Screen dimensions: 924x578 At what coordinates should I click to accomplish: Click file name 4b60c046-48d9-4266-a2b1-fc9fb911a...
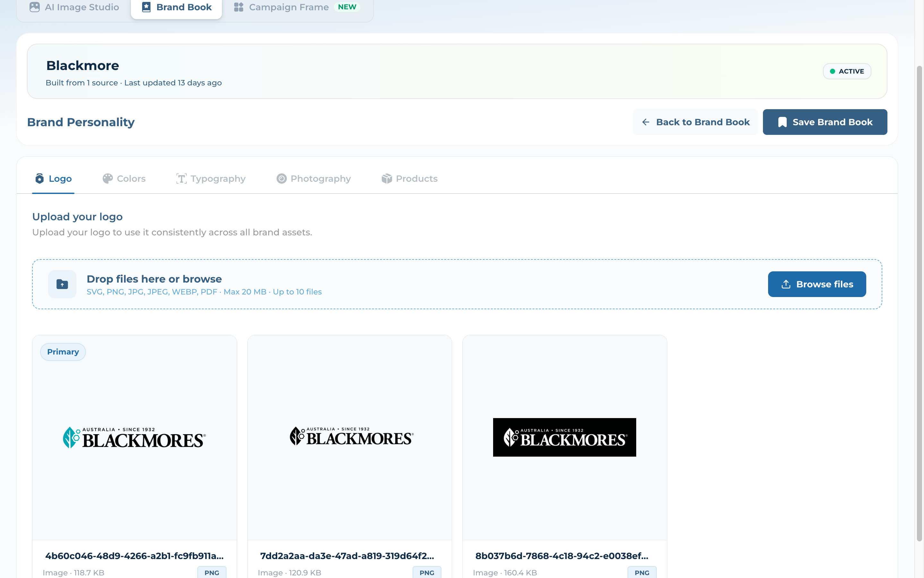coord(134,556)
